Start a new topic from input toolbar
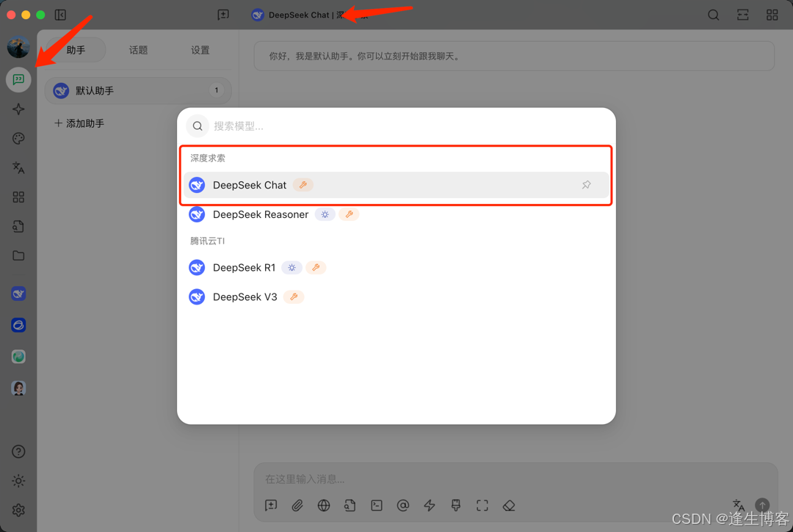The height and width of the screenshot is (532, 793). pyautogui.click(x=271, y=506)
